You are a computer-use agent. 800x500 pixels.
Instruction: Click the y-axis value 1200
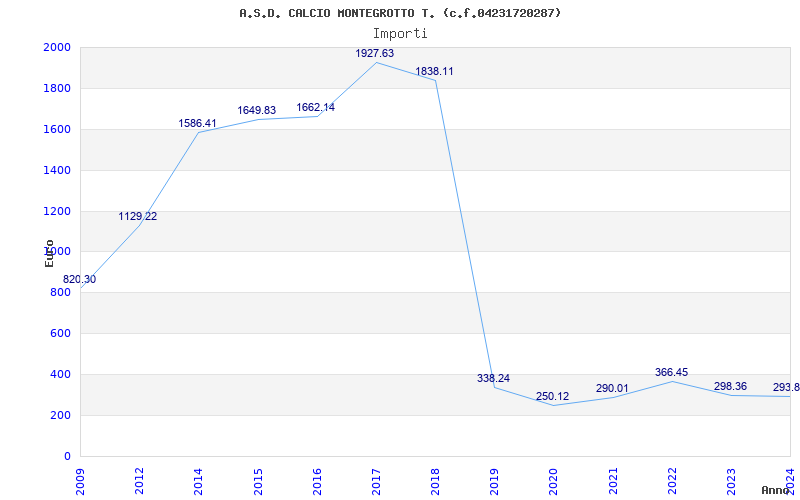(57, 211)
